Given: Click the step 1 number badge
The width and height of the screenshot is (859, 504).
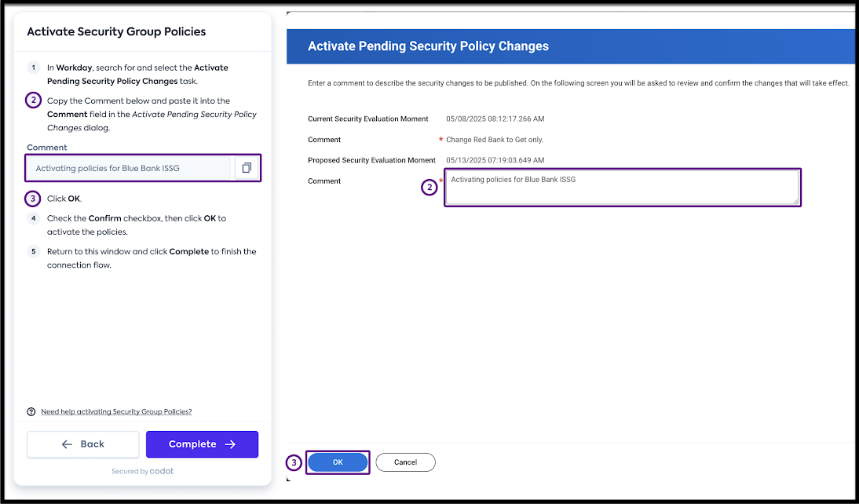Looking at the screenshot, I should [x=33, y=68].
